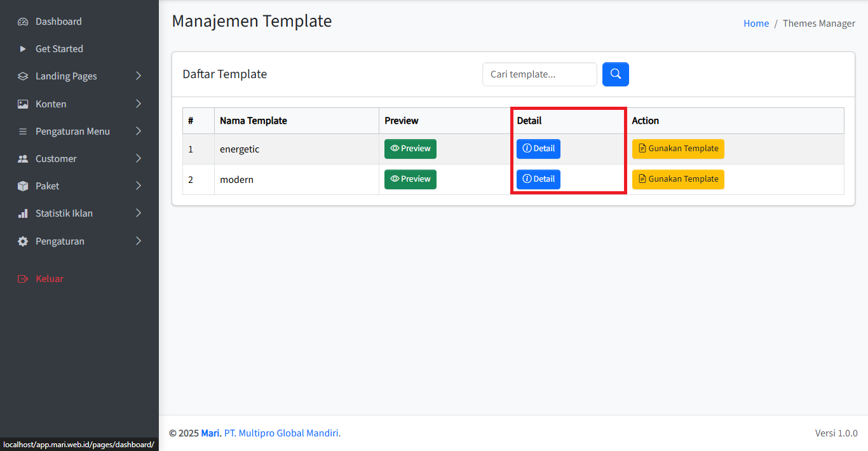
Task: Go to Home breadcrumb link
Action: click(756, 24)
